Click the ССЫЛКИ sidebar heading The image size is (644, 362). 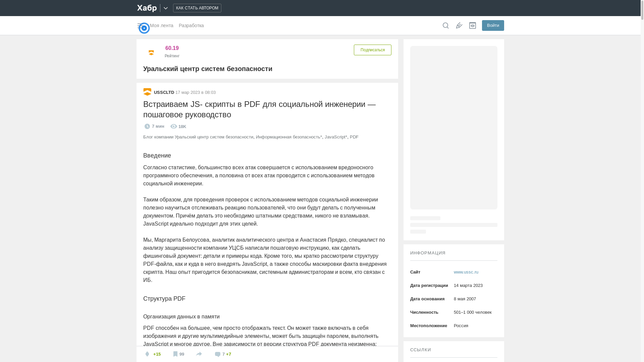421,350
